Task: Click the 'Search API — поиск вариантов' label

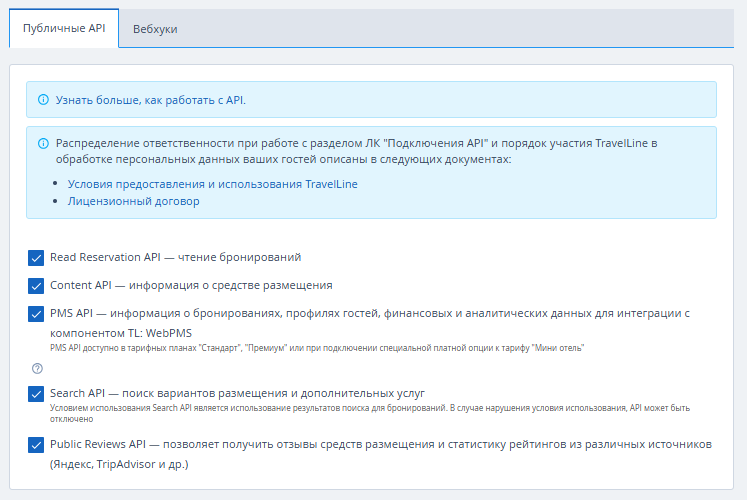Action: (238, 393)
